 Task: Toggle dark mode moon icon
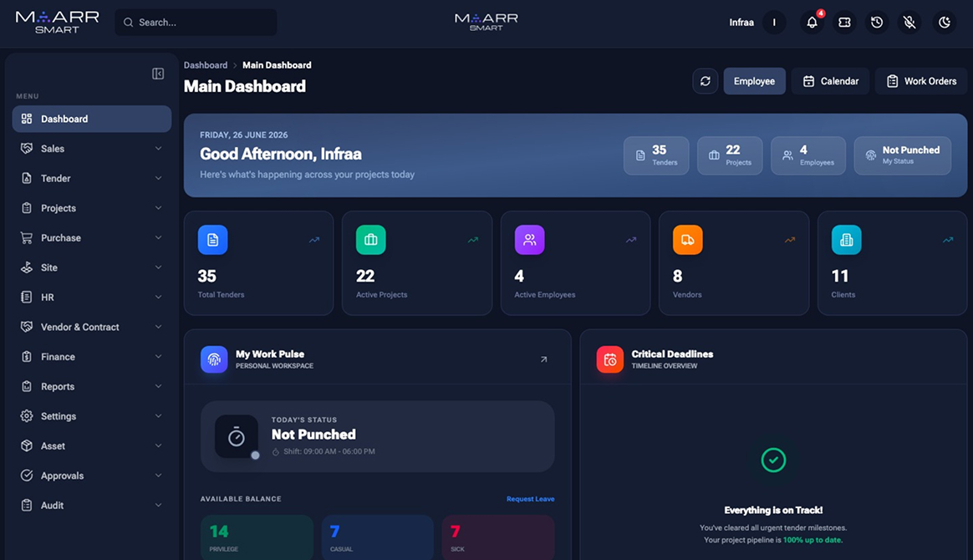coord(944,23)
